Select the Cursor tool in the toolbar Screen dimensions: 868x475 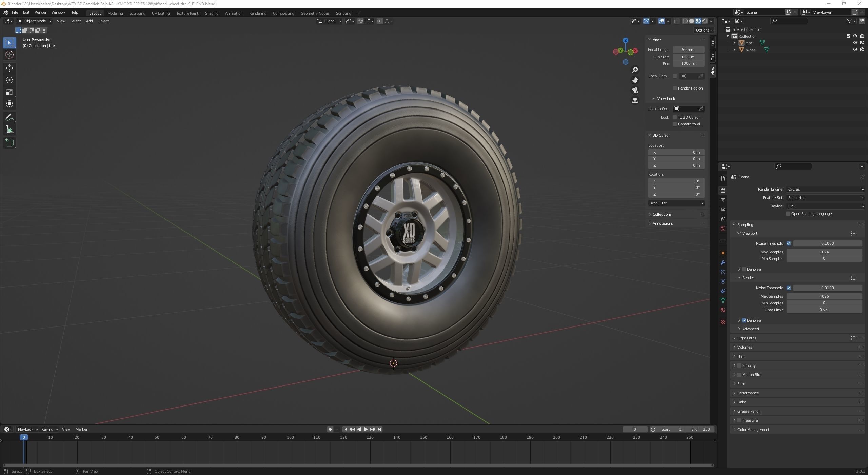coord(9,55)
